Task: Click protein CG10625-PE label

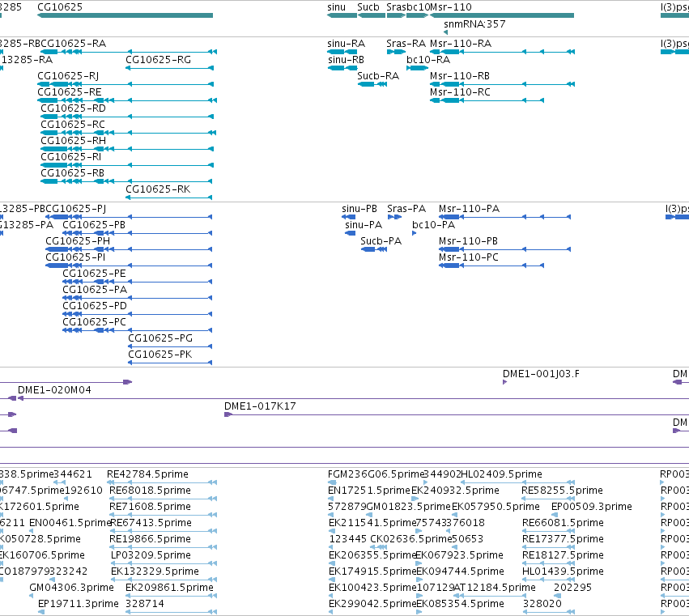Action: [x=94, y=274]
